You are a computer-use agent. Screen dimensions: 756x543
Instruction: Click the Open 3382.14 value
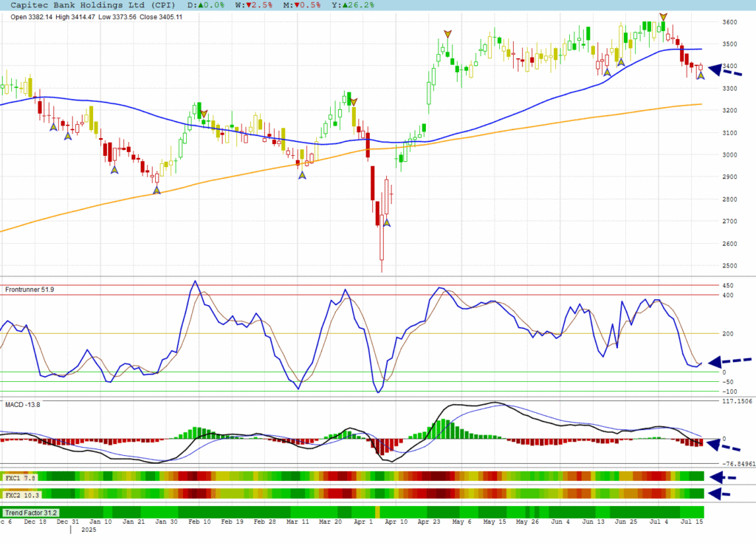point(31,17)
